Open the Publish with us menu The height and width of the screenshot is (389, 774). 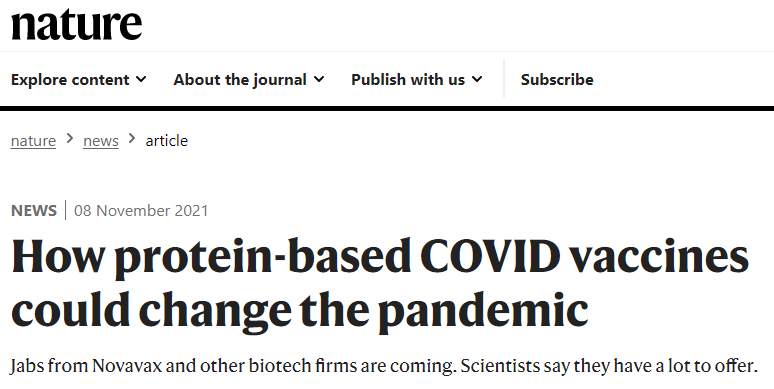point(417,79)
